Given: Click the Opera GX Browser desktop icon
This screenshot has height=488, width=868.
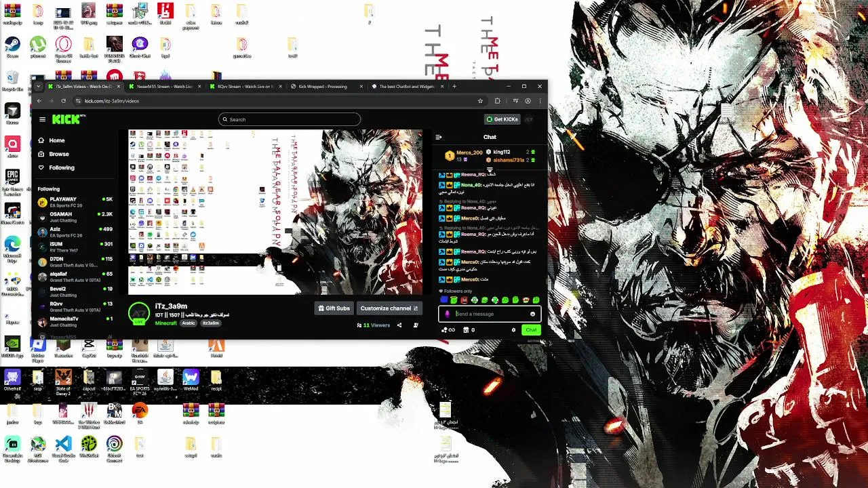Looking at the screenshot, I should coord(63,49).
